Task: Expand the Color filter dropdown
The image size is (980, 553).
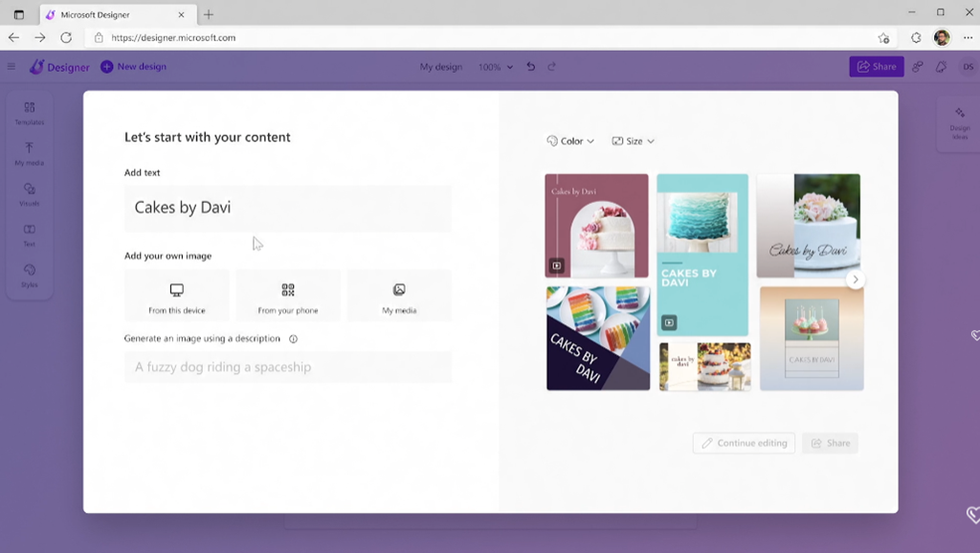Action: pos(570,142)
